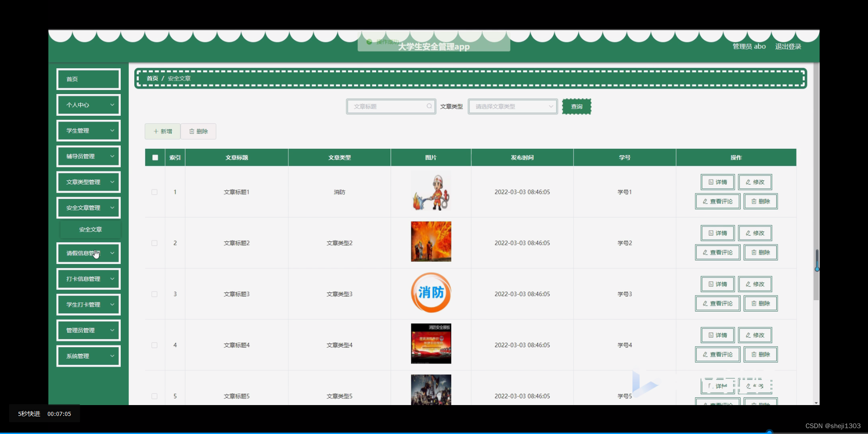The height and width of the screenshot is (434, 868).
Task: Open the 请选择文章类型 dropdown
Action: [x=512, y=106]
